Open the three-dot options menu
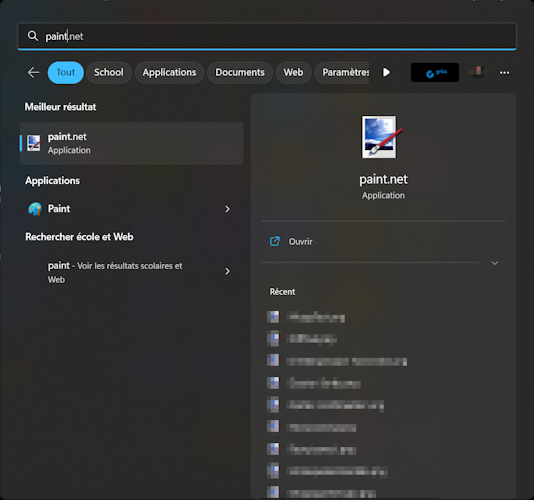534x500 pixels. click(x=504, y=73)
